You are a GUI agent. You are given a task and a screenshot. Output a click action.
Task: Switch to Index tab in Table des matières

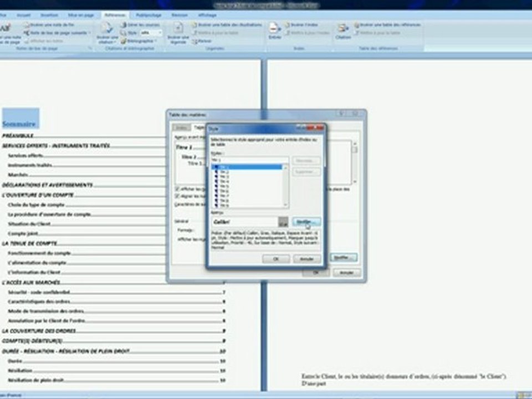pos(181,127)
